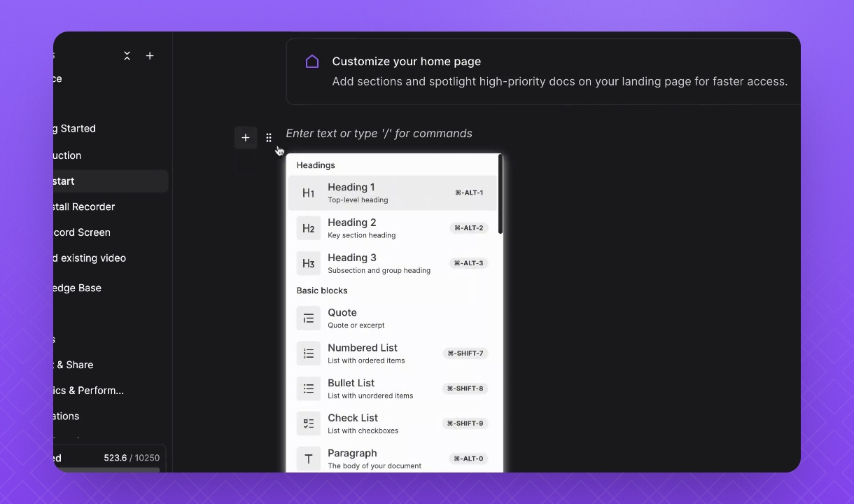The width and height of the screenshot is (854, 504).
Task: Click the usage progress bar in sidebar
Action: point(106,470)
